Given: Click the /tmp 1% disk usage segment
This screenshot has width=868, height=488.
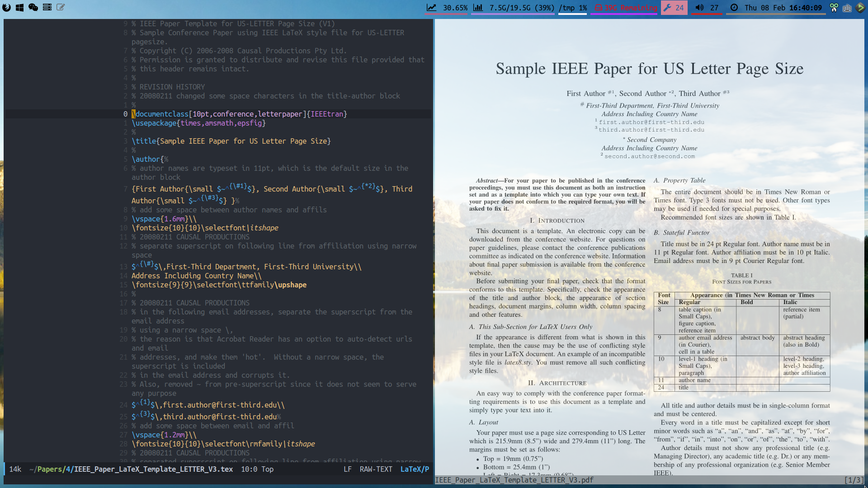Looking at the screenshot, I should click(x=572, y=8).
